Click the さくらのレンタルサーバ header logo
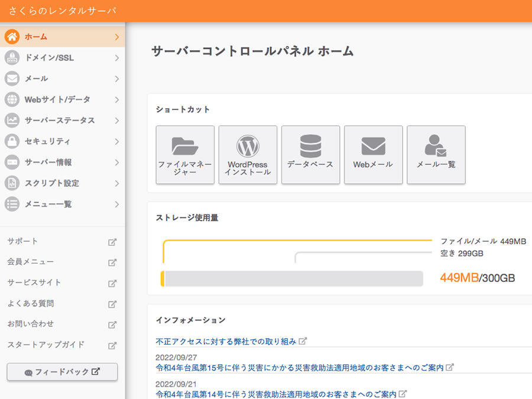Viewport: 532px width, 399px height. pyautogui.click(x=63, y=11)
